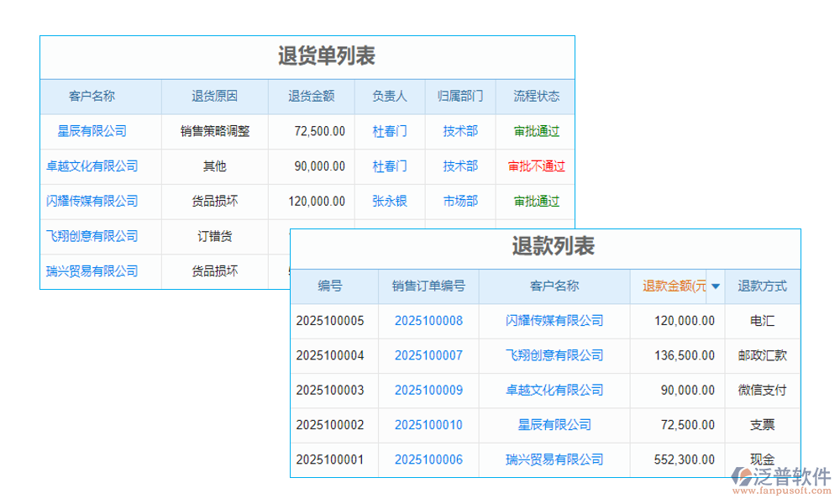Image resolution: width=840 pixels, height=504 pixels.
Task: Open the 退款金额(元) sort dropdown
Action: 715,286
